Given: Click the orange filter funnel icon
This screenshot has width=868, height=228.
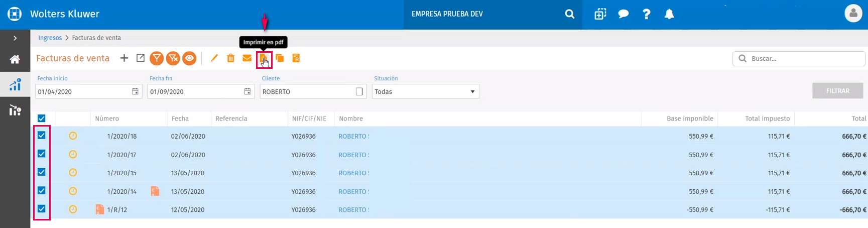Looking at the screenshot, I should 157,58.
